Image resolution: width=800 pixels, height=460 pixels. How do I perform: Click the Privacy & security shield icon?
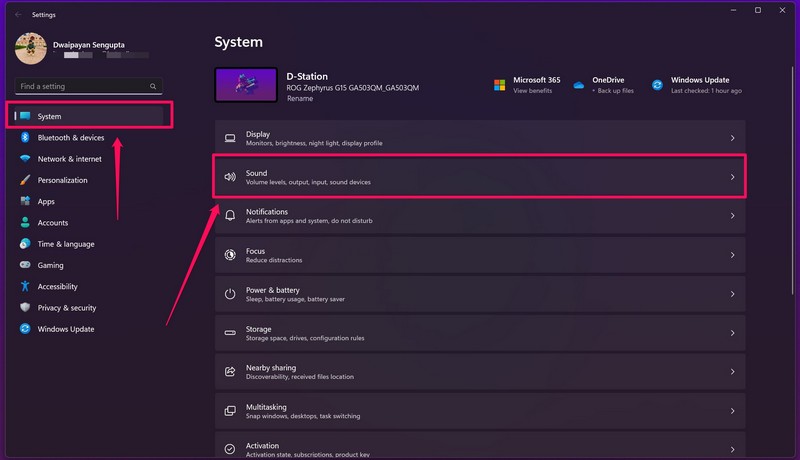pos(25,308)
